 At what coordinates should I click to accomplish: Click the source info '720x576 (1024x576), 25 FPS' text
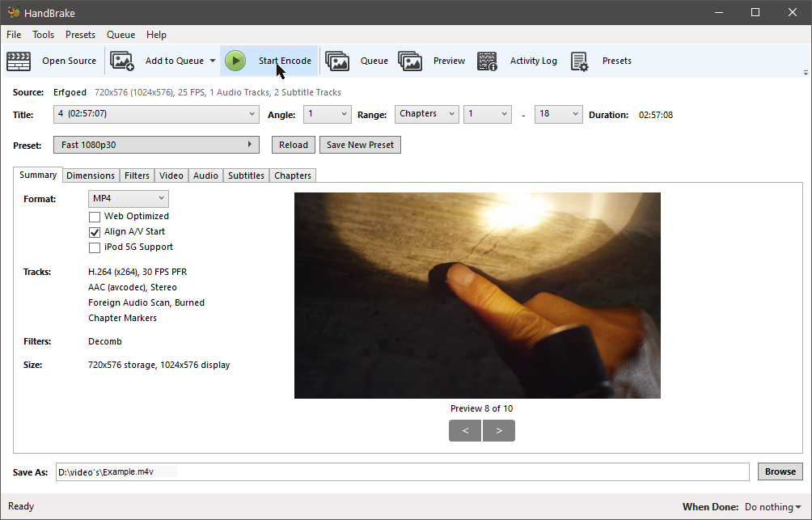(x=150, y=93)
